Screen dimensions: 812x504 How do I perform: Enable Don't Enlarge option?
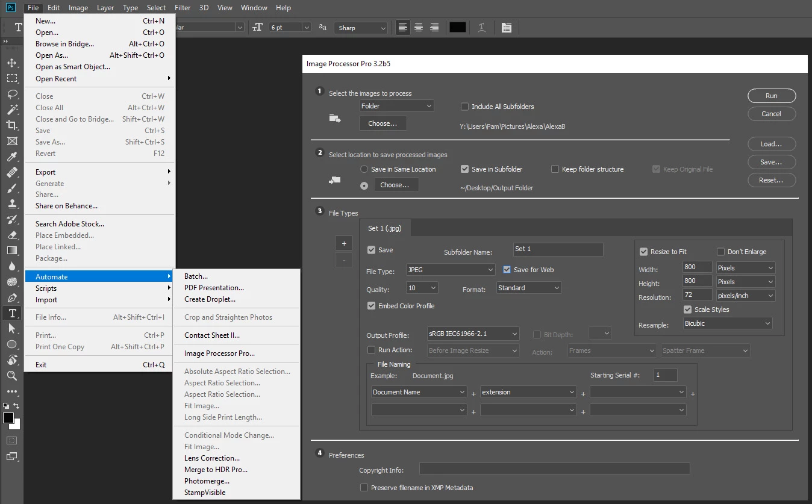point(720,252)
